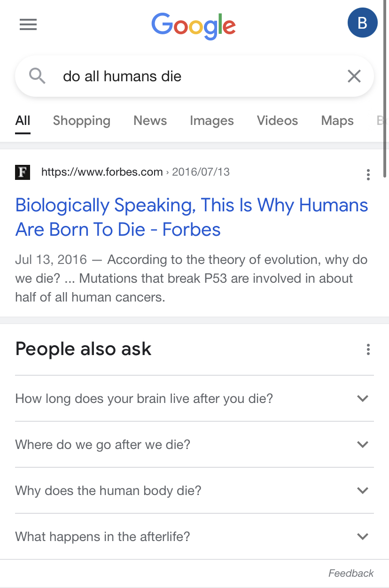Image resolution: width=389 pixels, height=588 pixels.
Task: Switch to the Images tab
Action: pos(212,121)
